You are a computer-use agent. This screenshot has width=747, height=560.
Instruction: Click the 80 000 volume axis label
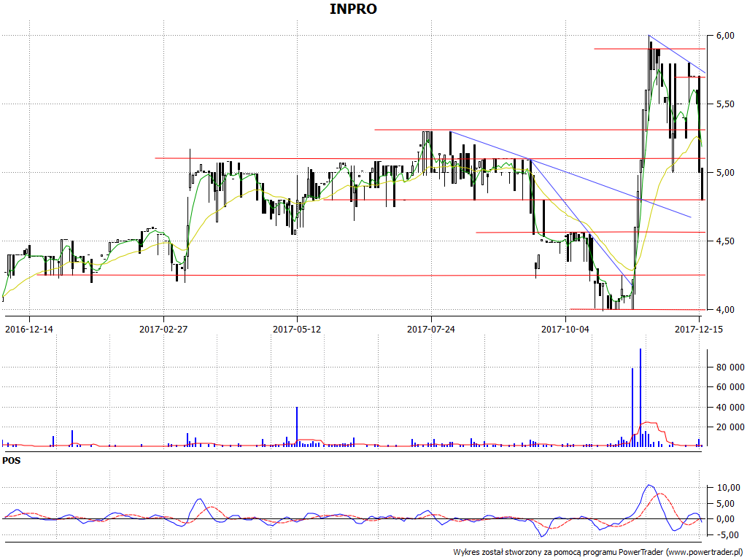tap(730, 367)
